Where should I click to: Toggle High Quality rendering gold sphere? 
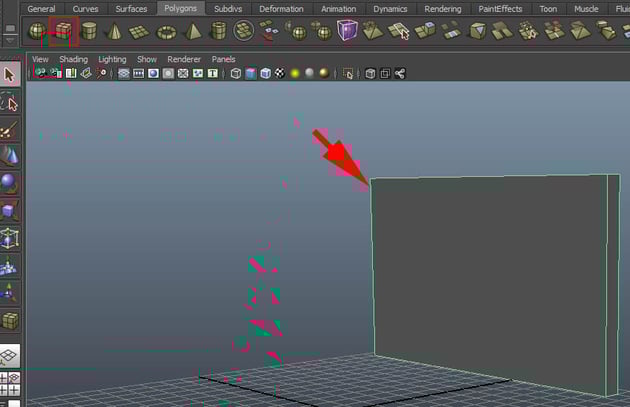[324, 73]
